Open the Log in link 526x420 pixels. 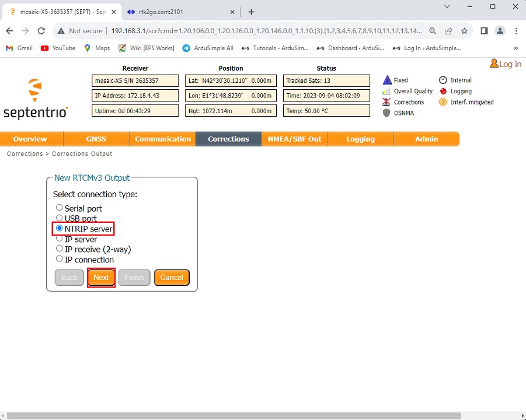[x=506, y=64]
